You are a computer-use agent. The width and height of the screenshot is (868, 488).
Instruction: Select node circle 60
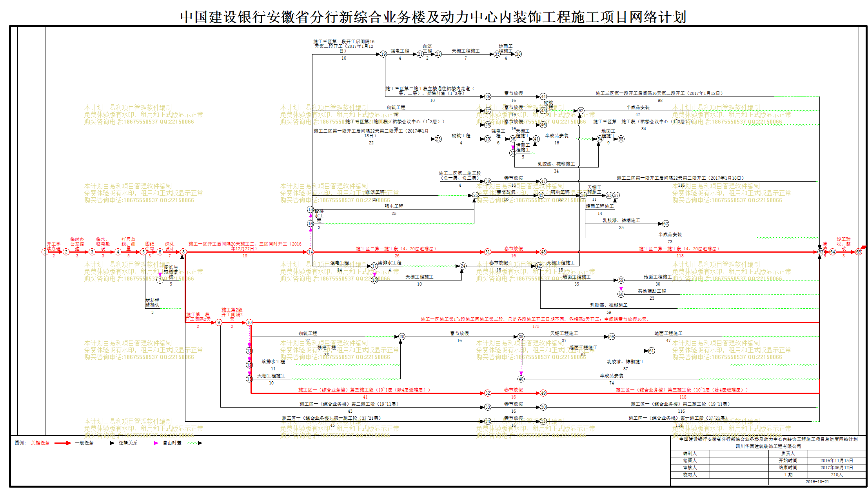pos(621,294)
